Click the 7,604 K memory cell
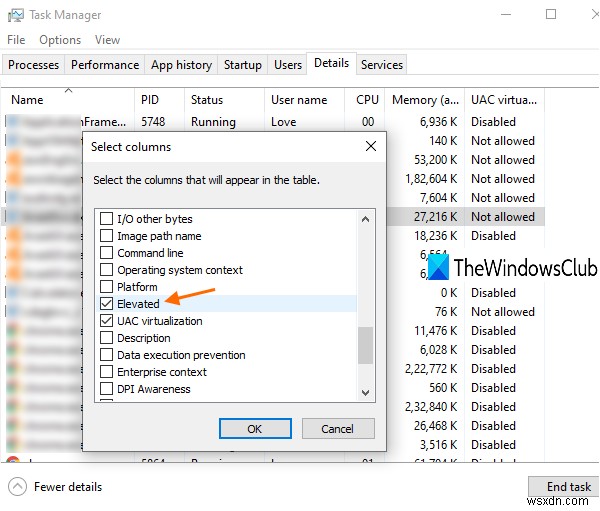 [x=439, y=198]
